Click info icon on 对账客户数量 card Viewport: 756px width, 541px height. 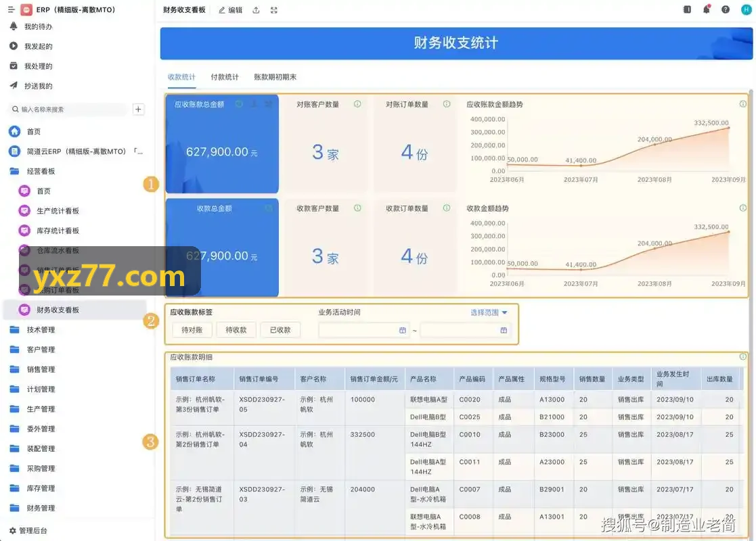coord(357,104)
